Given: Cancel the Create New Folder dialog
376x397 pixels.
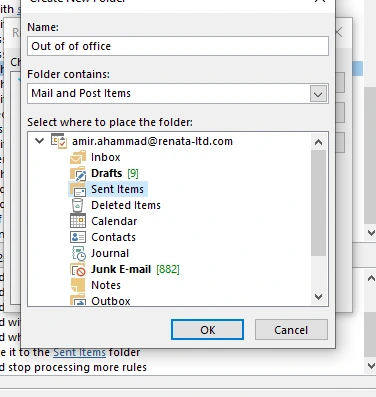Looking at the screenshot, I should (291, 330).
